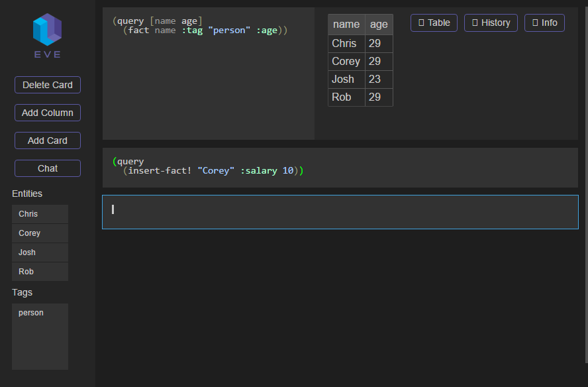
Task: Select the Josh entity
Action: tap(40, 252)
